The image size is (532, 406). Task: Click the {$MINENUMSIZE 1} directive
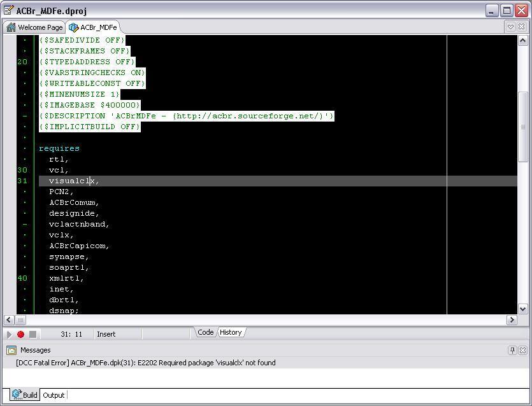point(80,94)
